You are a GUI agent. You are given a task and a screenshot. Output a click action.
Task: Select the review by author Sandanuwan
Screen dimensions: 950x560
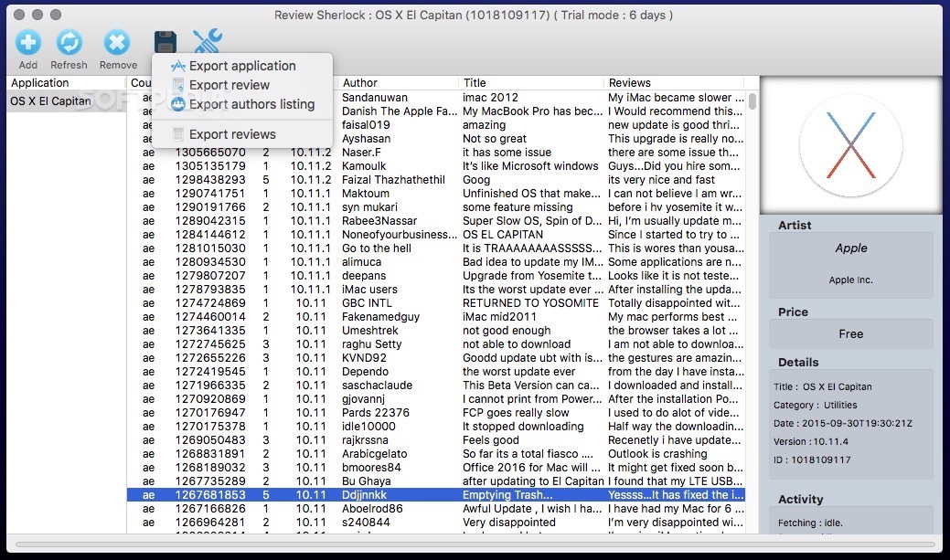click(x=375, y=98)
